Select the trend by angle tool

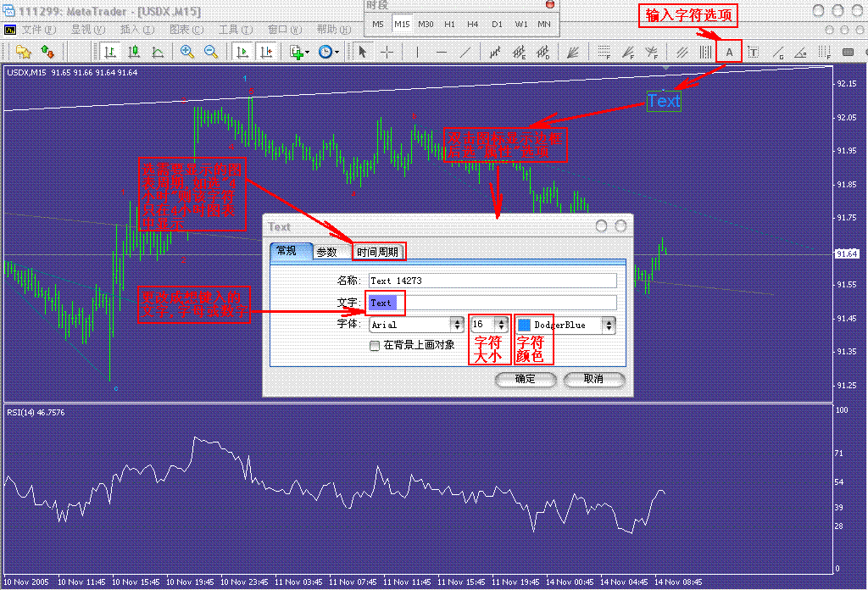click(x=800, y=52)
